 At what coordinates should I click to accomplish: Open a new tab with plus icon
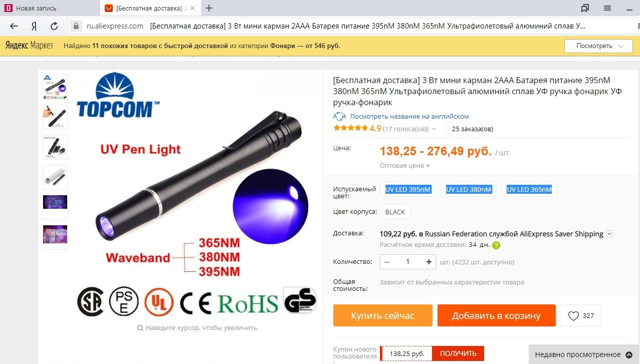coord(209,8)
